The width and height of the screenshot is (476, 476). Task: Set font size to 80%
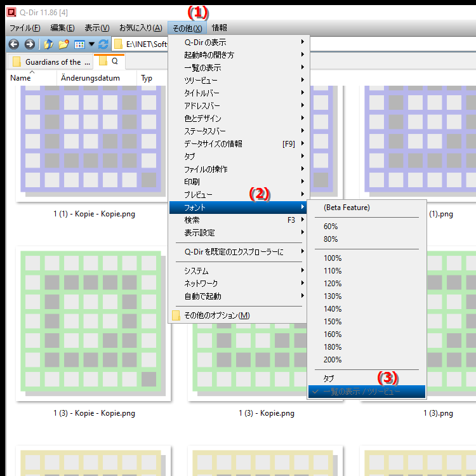[367, 239]
